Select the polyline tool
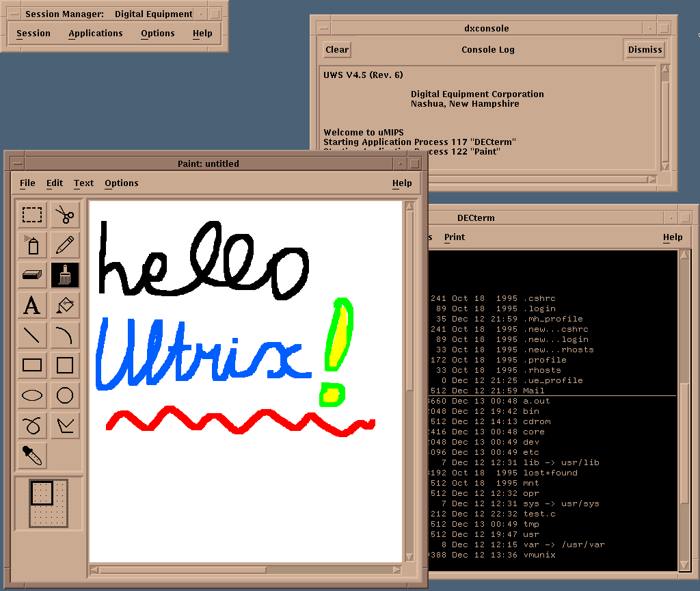700x591 pixels. [x=65, y=425]
